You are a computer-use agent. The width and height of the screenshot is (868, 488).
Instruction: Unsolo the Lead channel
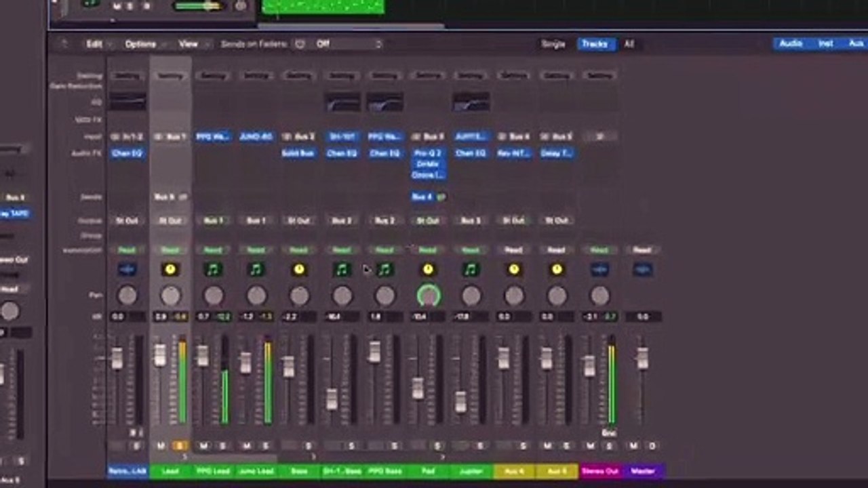pos(180,446)
